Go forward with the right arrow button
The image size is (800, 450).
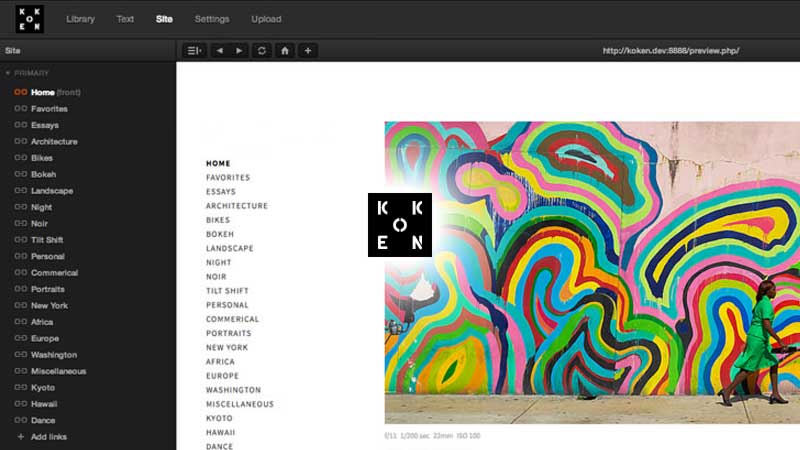239,51
